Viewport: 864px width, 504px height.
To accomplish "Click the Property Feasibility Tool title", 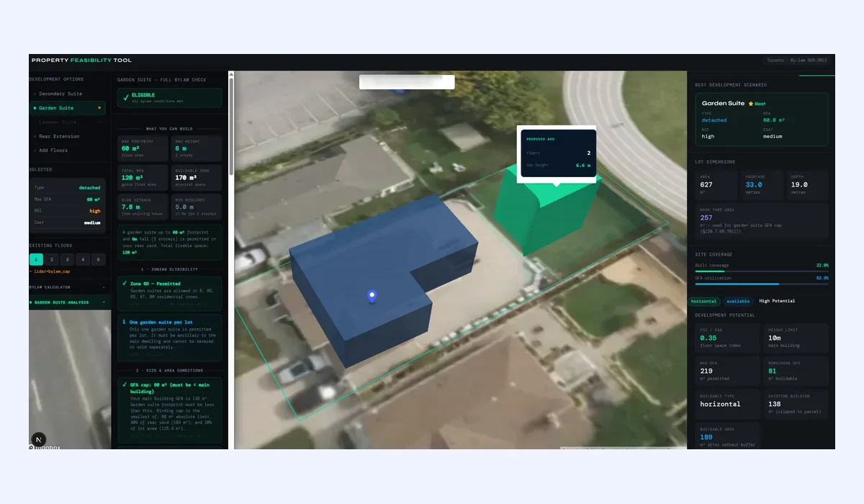I will (81, 60).
